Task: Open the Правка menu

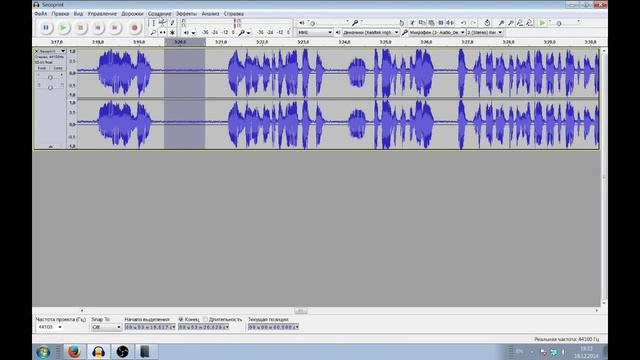Action: point(60,13)
